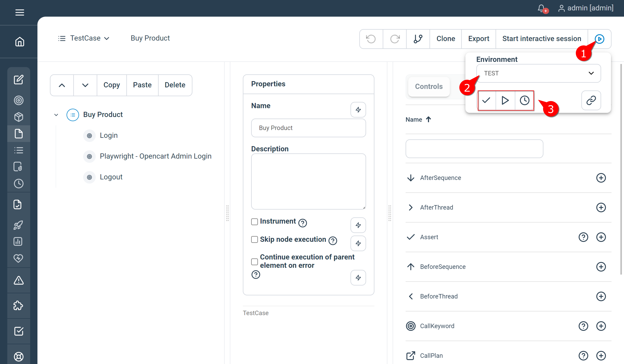The height and width of the screenshot is (364, 624).
Task: Enable the Instrument checkbox
Action: [x=255, y=222]
